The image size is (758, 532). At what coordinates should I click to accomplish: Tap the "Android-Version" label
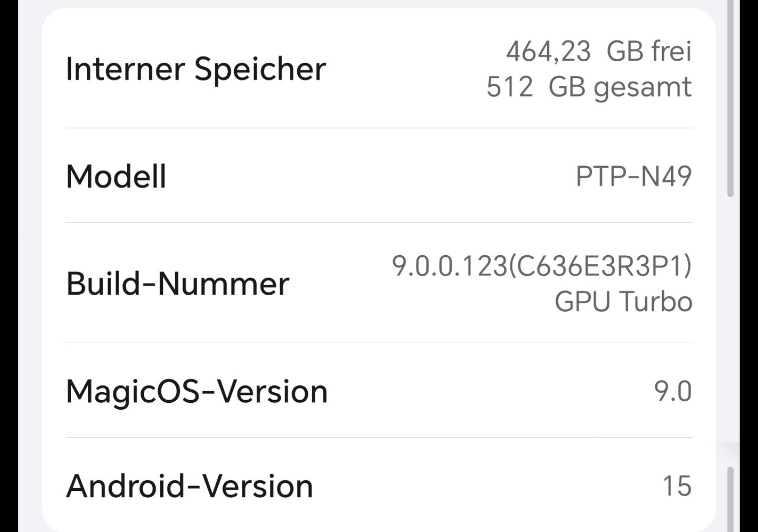tap(189, 486)
